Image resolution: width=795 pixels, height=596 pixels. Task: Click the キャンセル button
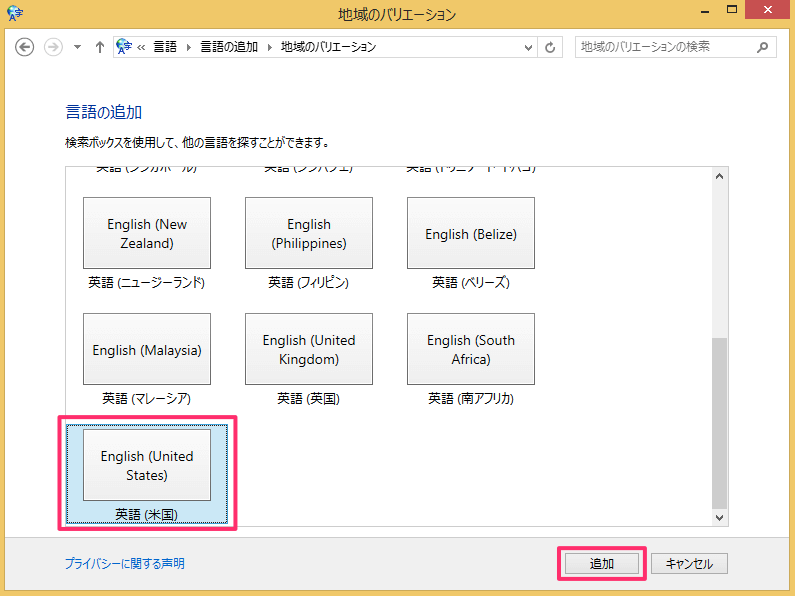pyautogui.click(x=689, y=563)
